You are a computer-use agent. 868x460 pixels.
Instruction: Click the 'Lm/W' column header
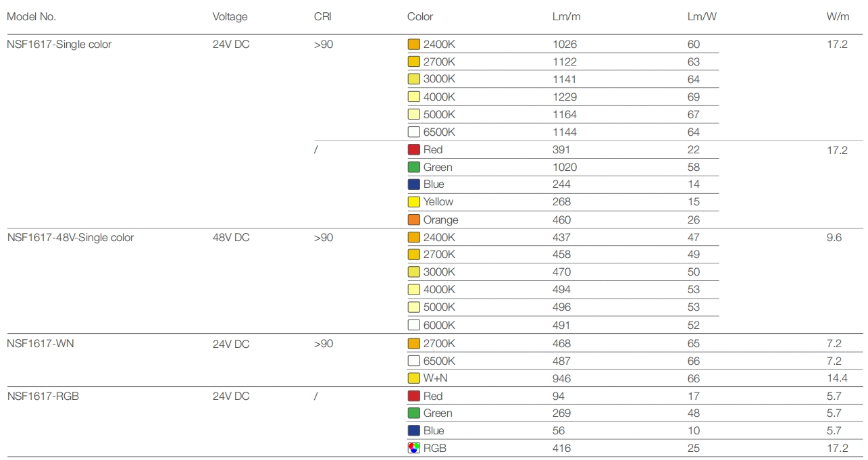[x=702, y=16]
